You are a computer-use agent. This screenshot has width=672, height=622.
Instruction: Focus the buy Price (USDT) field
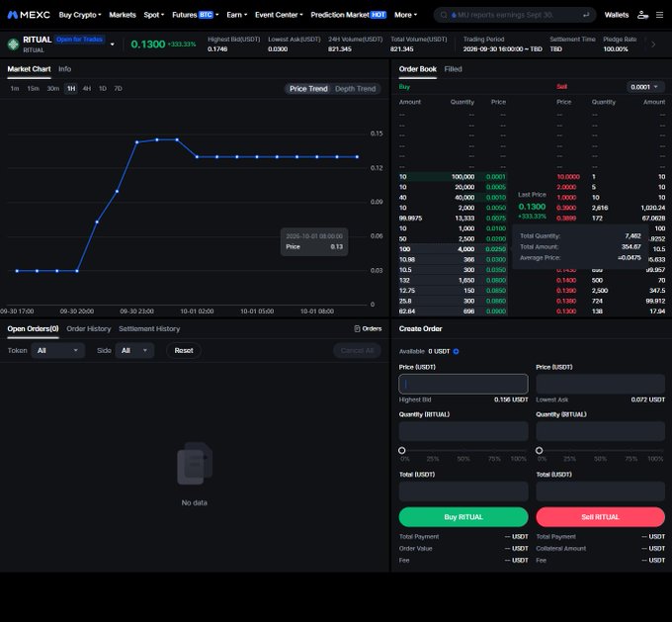click(463, 384)
